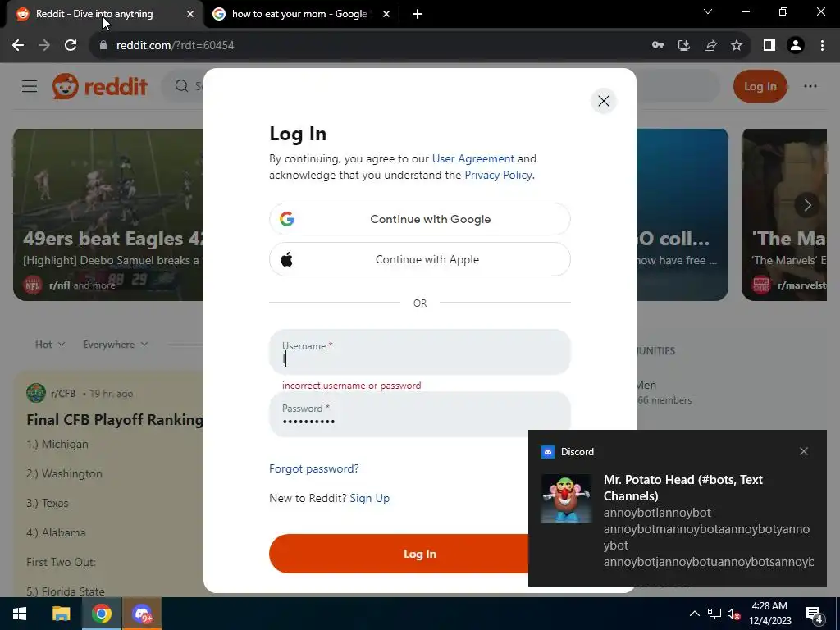Click the network icon in system tray
Screen dimensions: 840x630
714,614
